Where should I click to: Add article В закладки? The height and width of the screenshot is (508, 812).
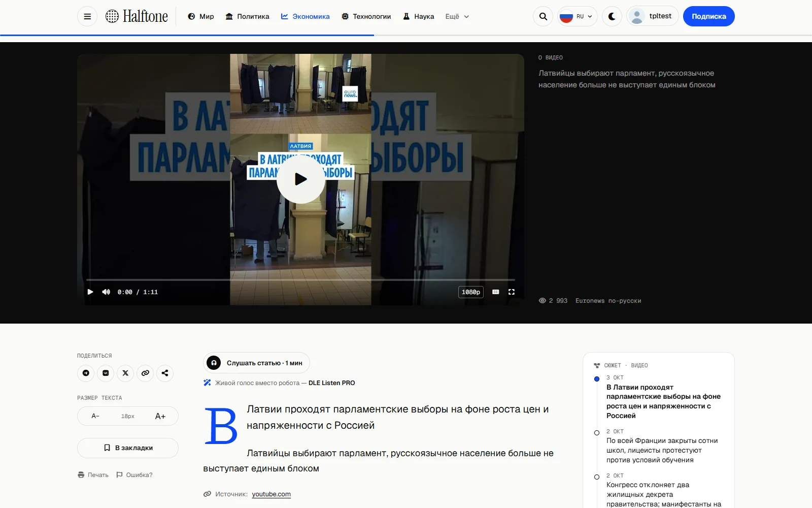(x=128, y=448)
